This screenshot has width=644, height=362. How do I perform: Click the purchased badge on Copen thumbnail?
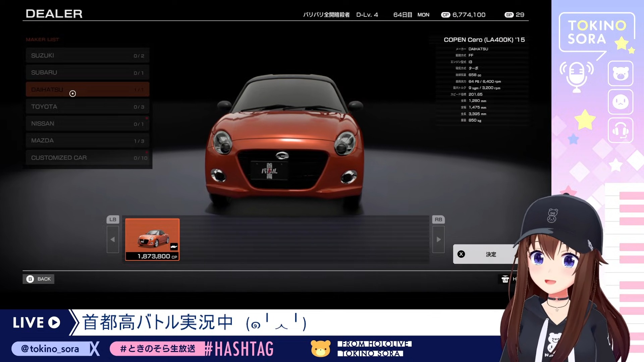tap(174, 247)
